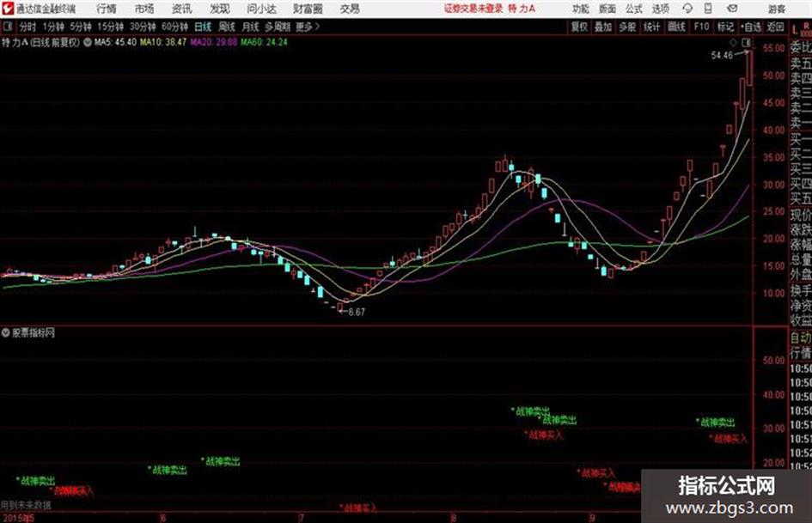This screenshot has width=812, height=523.
Task: Click the 多股 toolbar button
Action: pos(627,27)
